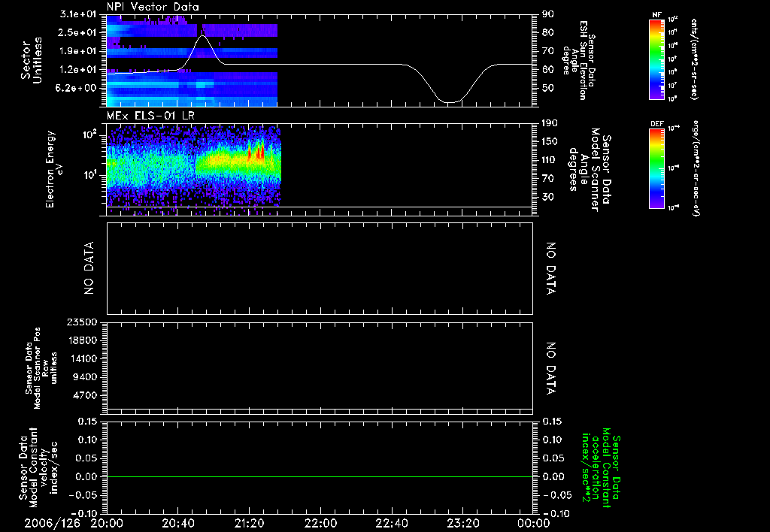Select the 'NPI Vector Data' panel title
The height and width of the screenshot is (532, 770).
point(153,7)
